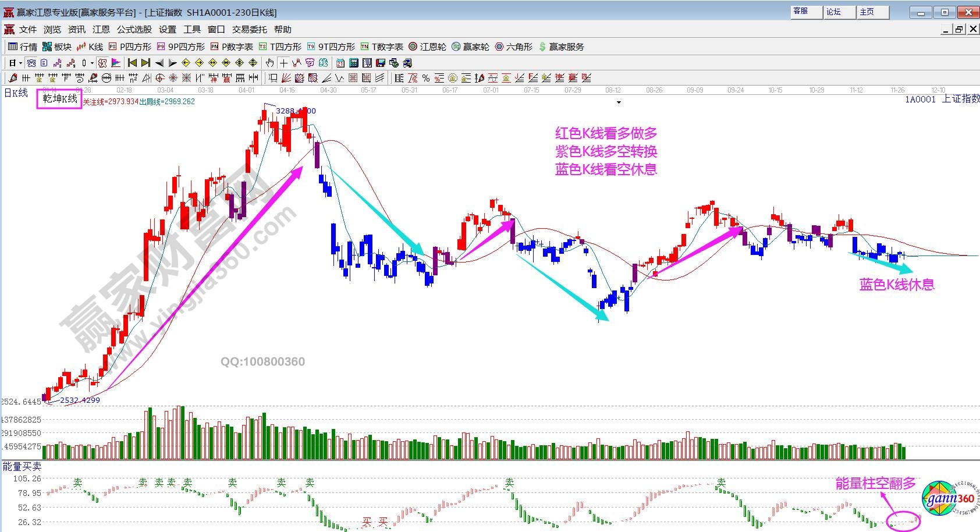Viewport: 980px width, 532px height.
Task: Click the small triangle marker above chart
Action: [619, 102]
